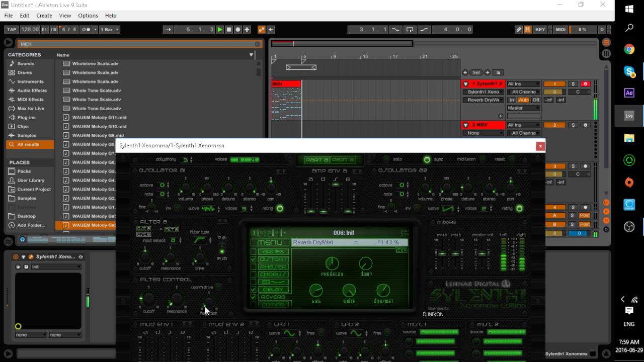The width and height of the screenshot is (644, 362).
Task: Toggle the metronome button
Action: point(87,30)
